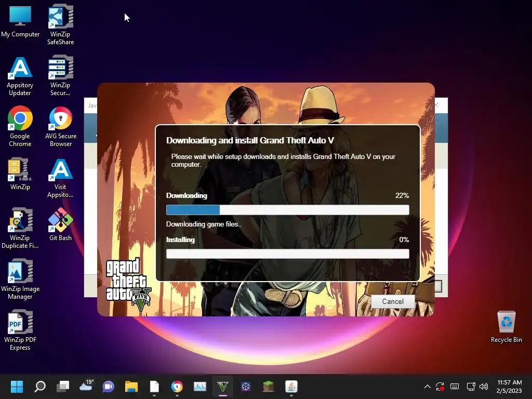Open taskbar Search

[40, 387]
